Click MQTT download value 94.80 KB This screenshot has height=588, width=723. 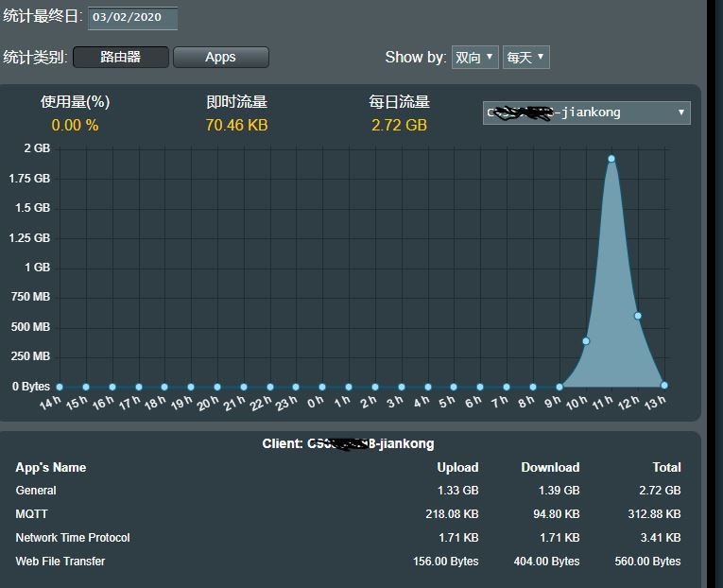(557, 513)
